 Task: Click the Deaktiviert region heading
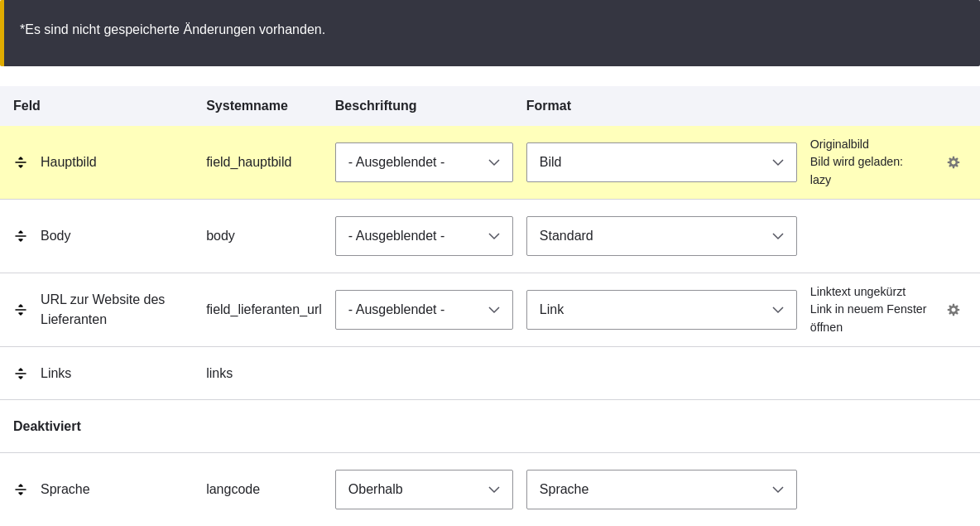tap(47, 427)
